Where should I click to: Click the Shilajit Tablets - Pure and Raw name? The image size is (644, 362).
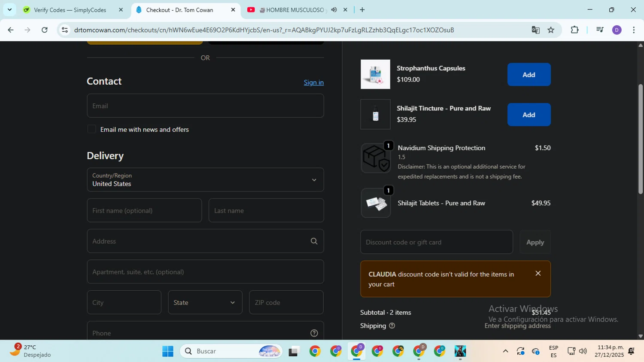(x=441, y=203)
